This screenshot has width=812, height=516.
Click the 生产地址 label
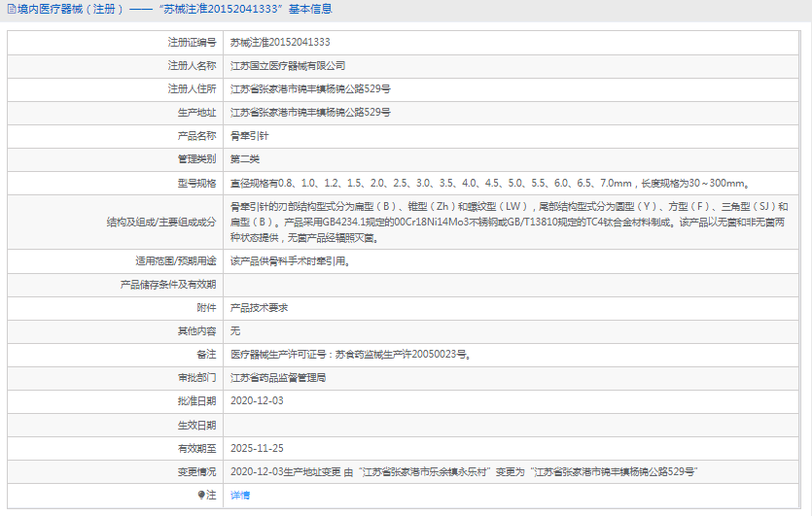196,113
